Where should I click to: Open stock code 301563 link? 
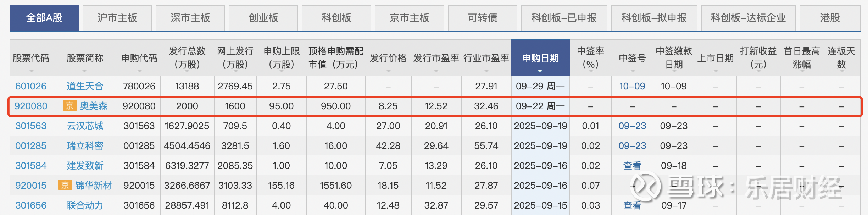(x=31, y=126)
